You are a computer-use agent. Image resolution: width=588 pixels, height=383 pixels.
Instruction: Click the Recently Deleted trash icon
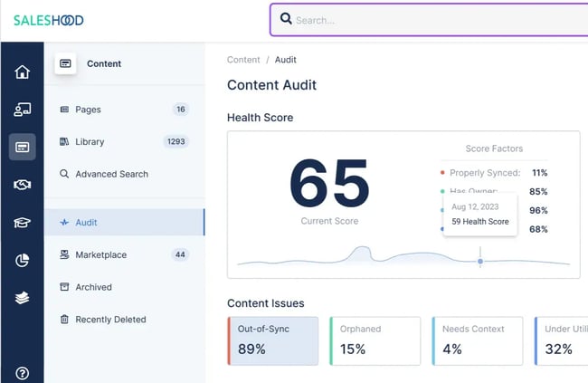point(64,319)
